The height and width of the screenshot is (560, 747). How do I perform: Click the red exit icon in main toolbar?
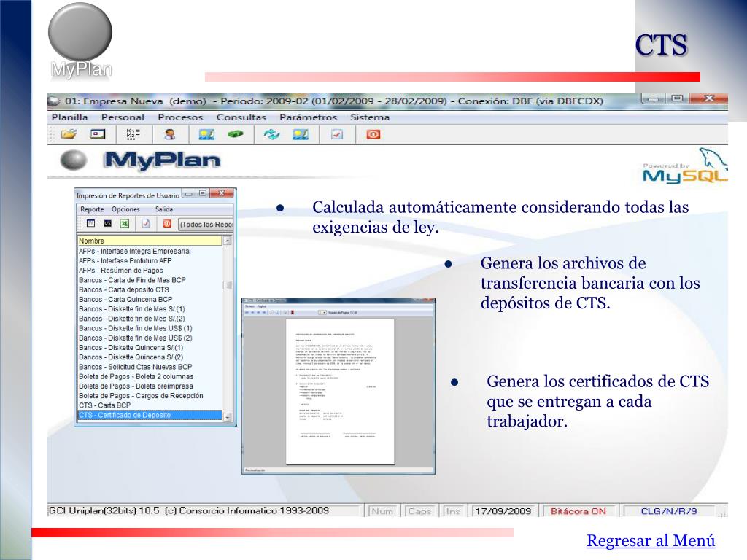coord(373,134)
